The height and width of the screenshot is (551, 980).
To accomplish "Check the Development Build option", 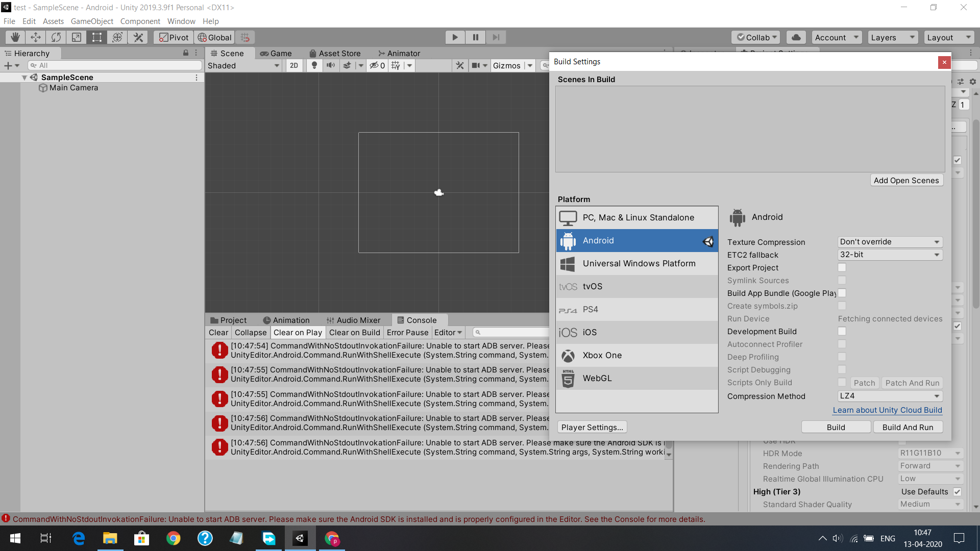I will pos(842,331).
